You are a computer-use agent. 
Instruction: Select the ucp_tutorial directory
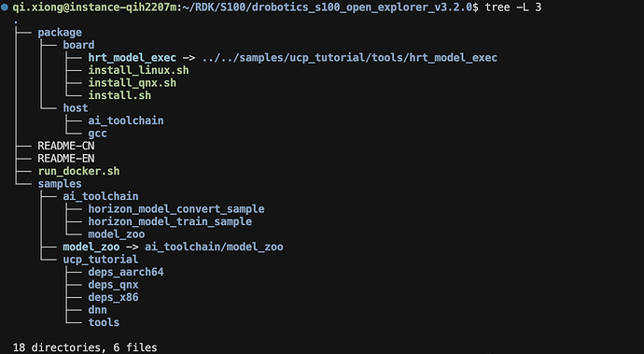coord(101,260)
